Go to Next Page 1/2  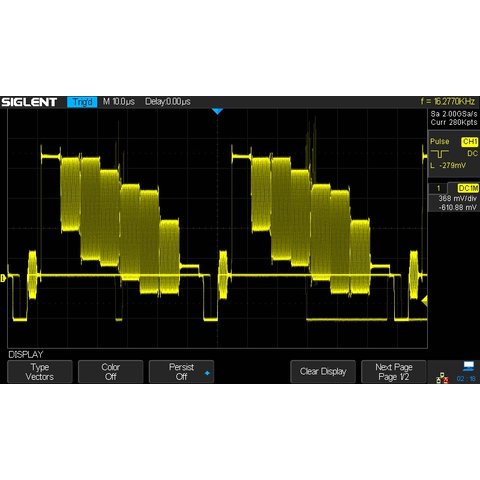(x=394, y=371)
